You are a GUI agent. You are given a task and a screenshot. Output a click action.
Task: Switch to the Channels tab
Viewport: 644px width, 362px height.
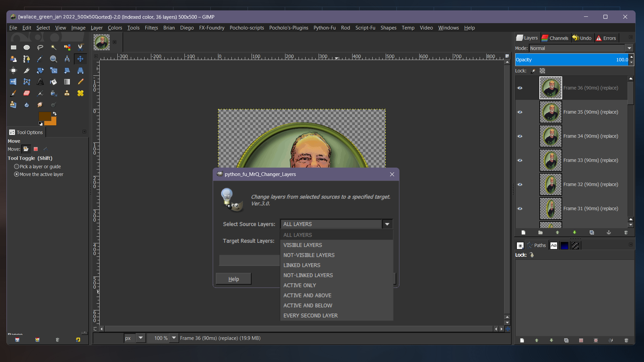(555, 38)
